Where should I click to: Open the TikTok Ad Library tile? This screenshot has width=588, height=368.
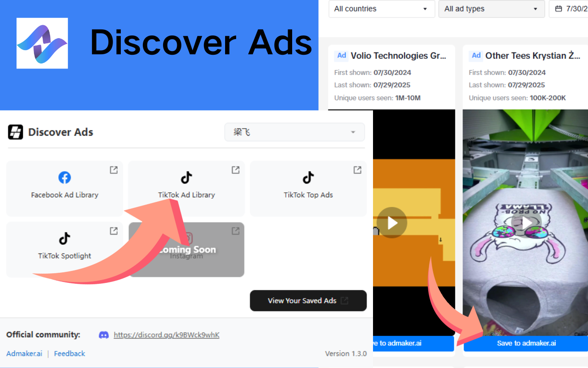pyautogui.click(x=187, y=189)
